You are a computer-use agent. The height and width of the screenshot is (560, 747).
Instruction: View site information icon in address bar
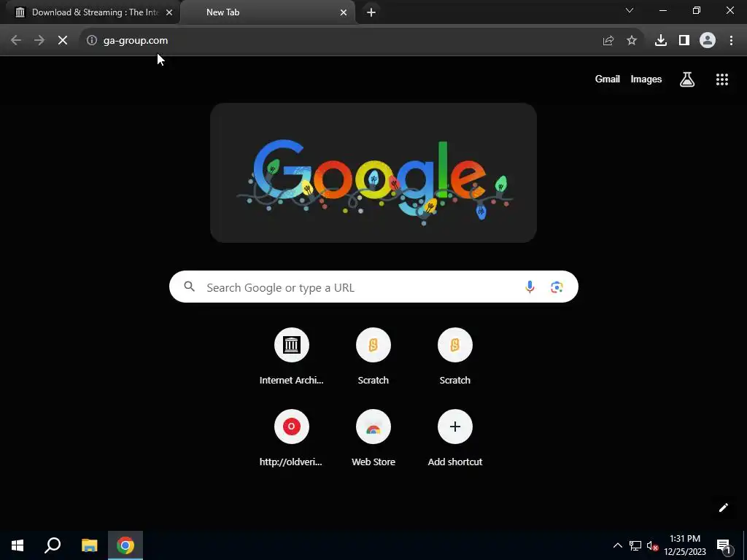pos(91,41)
